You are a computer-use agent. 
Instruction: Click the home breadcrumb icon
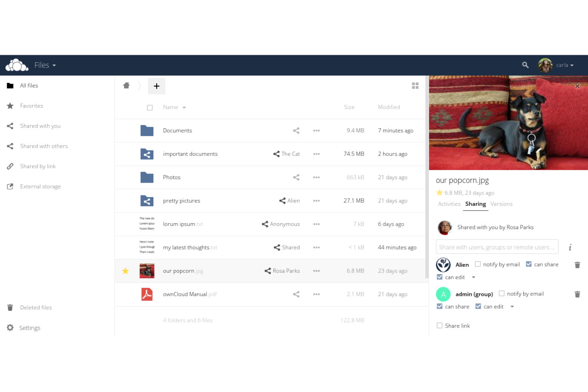point(126,85)
